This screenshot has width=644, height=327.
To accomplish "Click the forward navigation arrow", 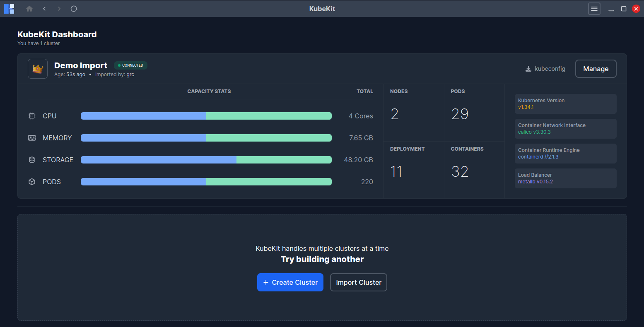I will tap(59, 8).
